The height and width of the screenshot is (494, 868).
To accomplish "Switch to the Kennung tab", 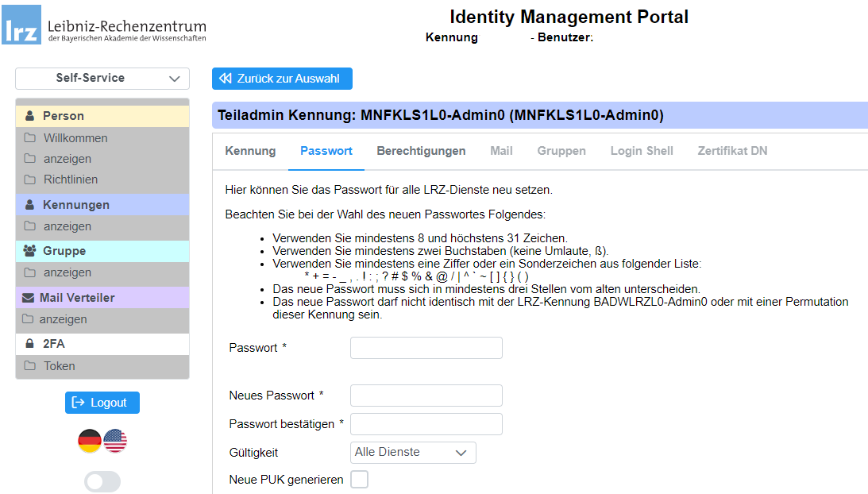I will [x=250, y=151].
